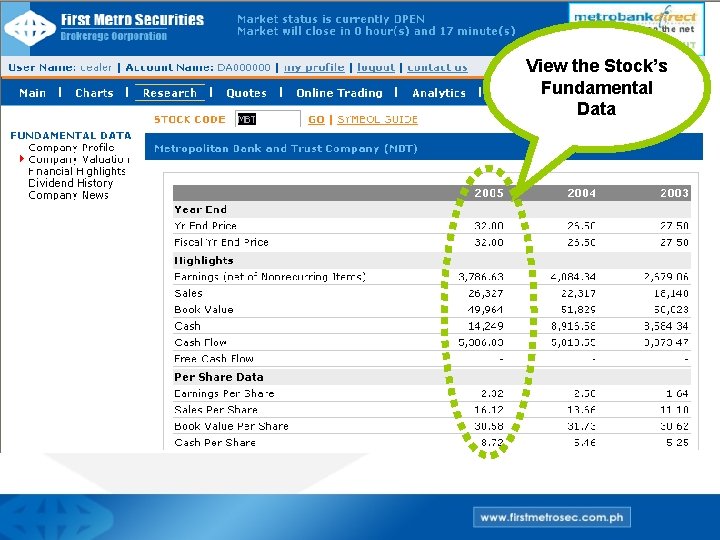The width and height of the screenshot is (720, 540).
Task: Switch to the Analytics menu
Action: pyautogui.click(x=439, y=93)
